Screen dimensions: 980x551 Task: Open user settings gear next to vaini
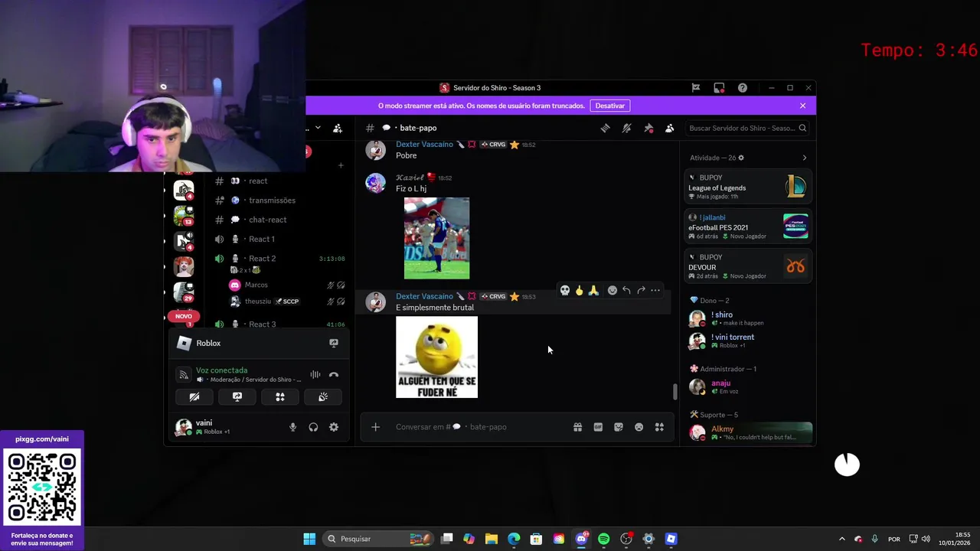[334, 427]
